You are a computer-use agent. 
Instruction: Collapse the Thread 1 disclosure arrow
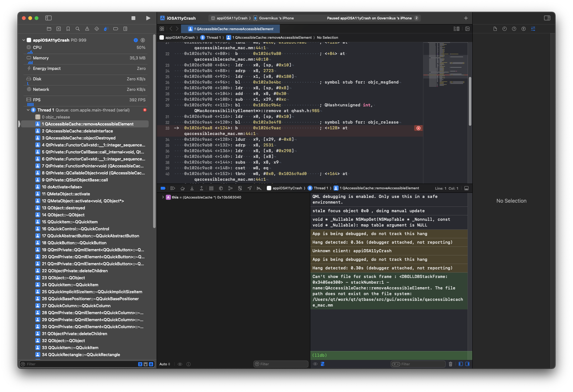[28, 110]
